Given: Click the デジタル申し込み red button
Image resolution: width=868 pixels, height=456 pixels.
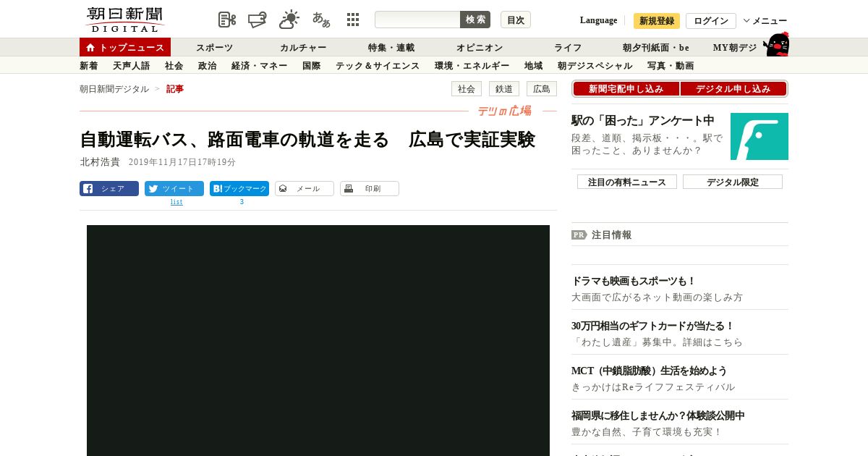Looking at the screenshot, I should (733, 88).
